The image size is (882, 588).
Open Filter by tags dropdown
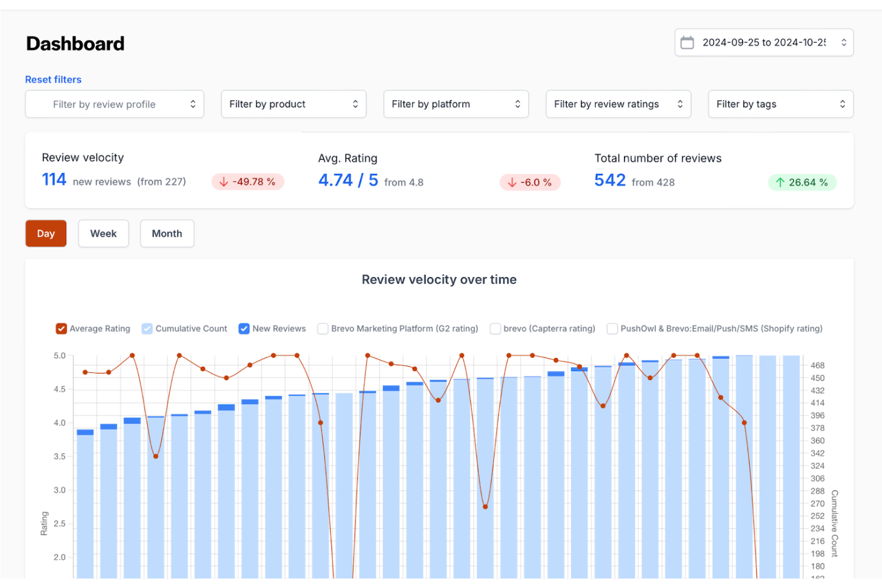pos(781,104)
